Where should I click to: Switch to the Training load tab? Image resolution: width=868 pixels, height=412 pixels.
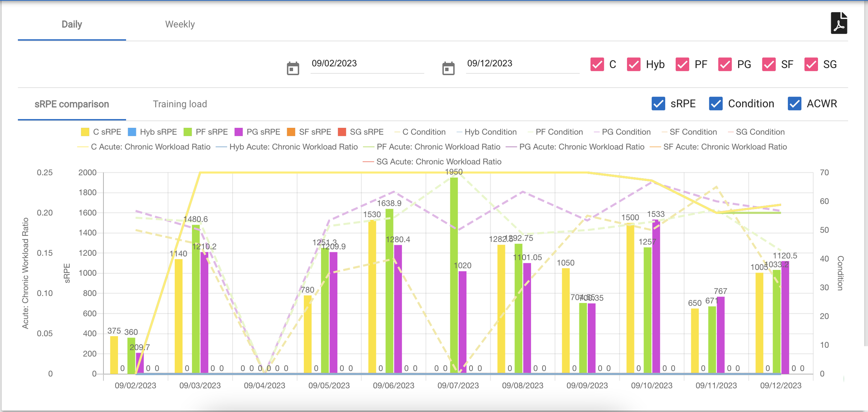tap(180, 104)
